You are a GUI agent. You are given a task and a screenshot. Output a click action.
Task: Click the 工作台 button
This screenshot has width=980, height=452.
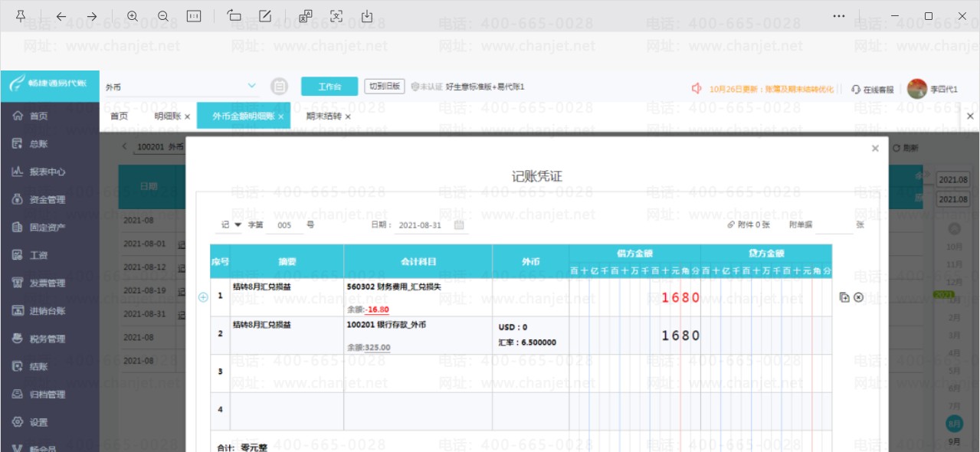pos(329,87)
